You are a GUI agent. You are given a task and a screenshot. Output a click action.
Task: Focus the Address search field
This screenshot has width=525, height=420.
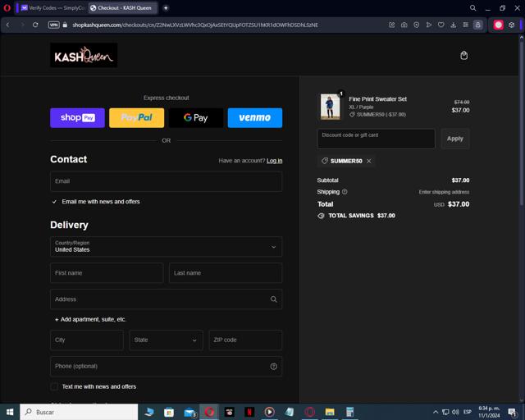[x=166, y=299]
